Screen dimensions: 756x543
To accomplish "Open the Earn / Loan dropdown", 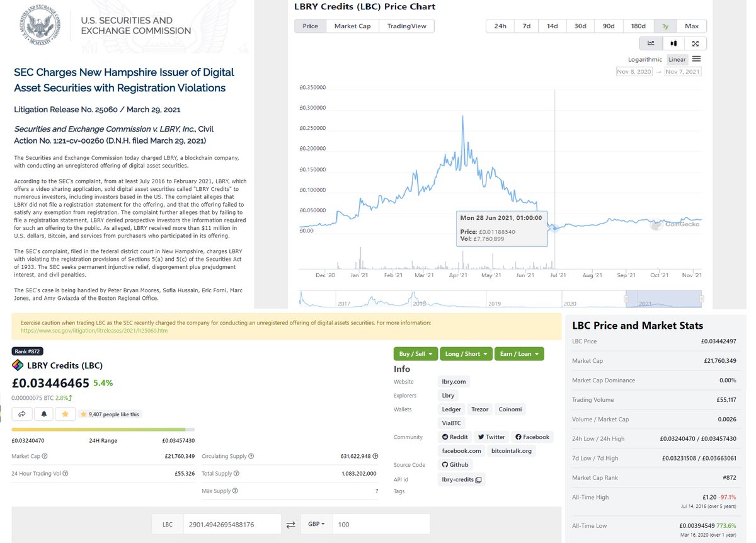I will (519, 354).
